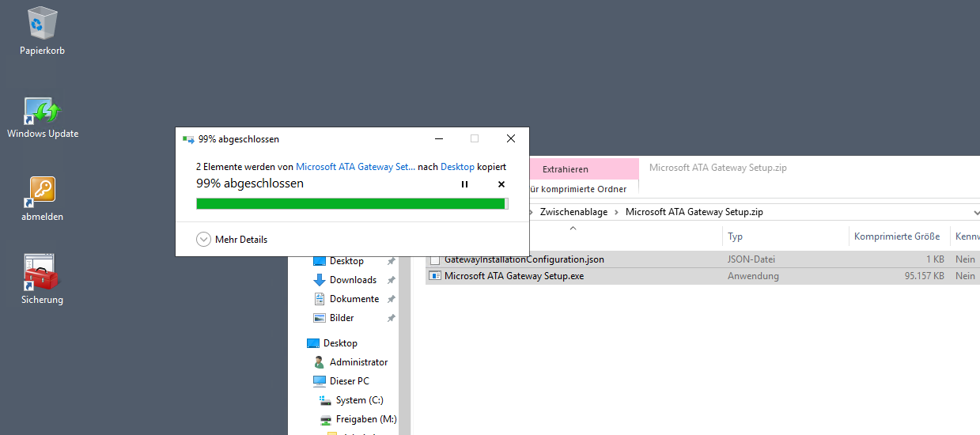
Task: Open Downloads in the navigation pane
Action: tap(353, 280)
